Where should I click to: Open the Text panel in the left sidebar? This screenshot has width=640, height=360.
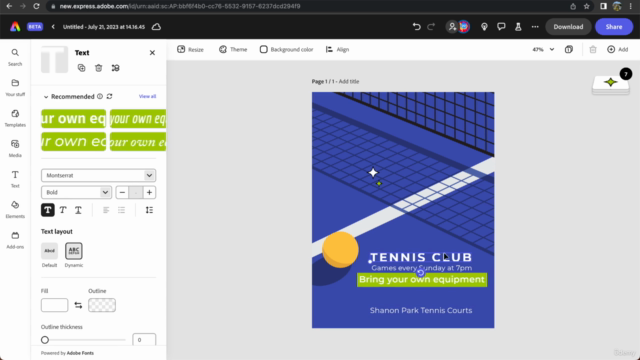click(x=15, y=179)
